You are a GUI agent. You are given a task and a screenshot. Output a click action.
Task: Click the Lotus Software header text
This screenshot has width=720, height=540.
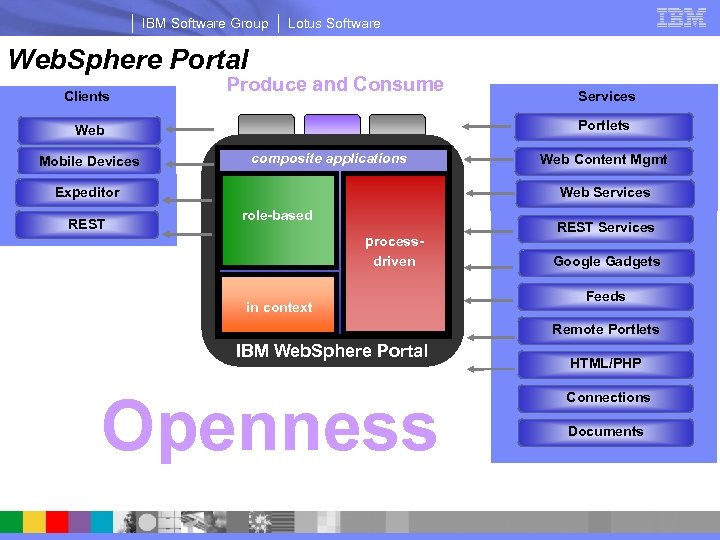coord(334,23)
